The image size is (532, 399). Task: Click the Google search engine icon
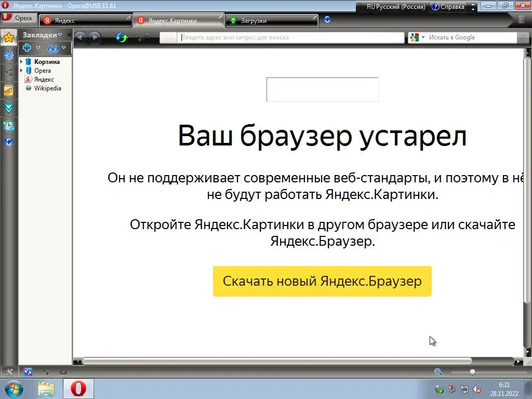pyautogui.click(x=414, y=37)
